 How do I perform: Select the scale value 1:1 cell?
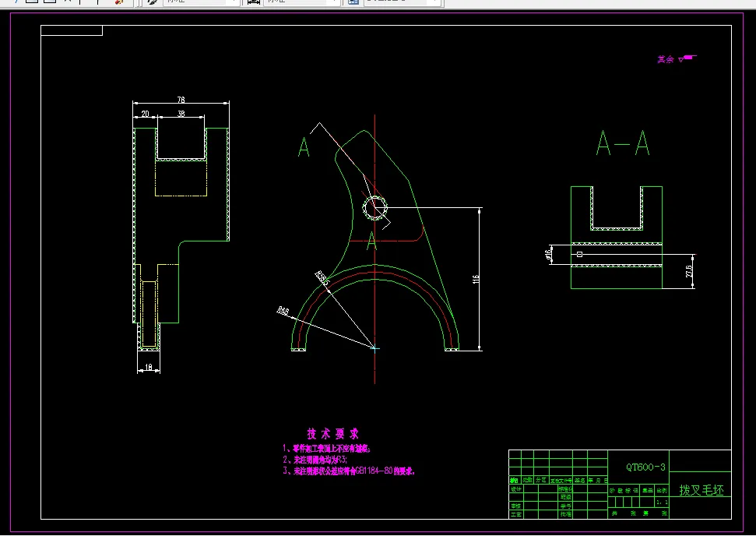tap(662, 502)
